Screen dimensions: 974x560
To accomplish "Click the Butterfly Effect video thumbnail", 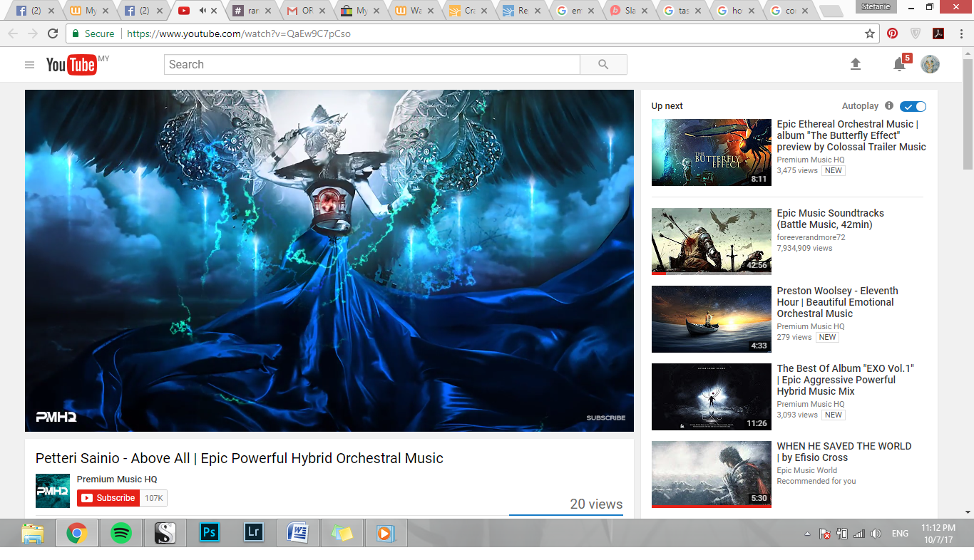I will click(x=712, y=152).
